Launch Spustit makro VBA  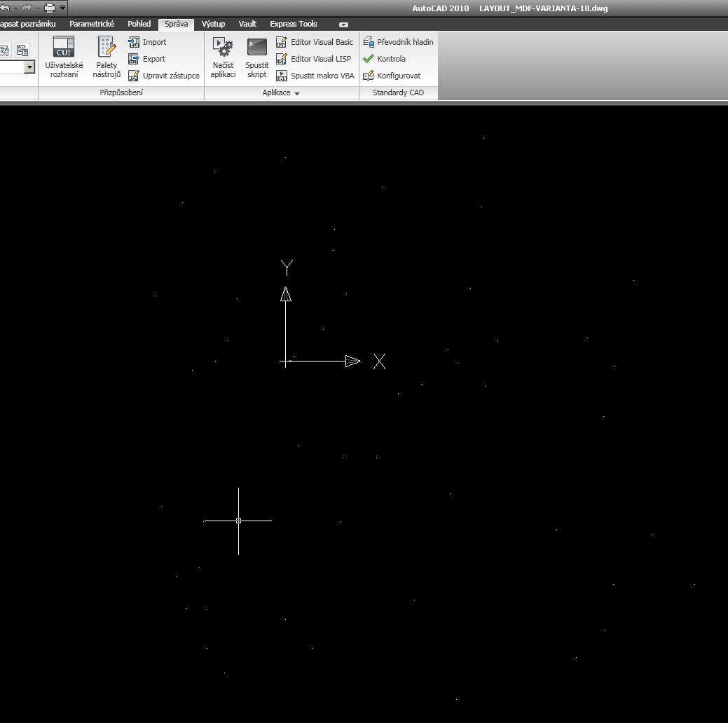(282, 76)
